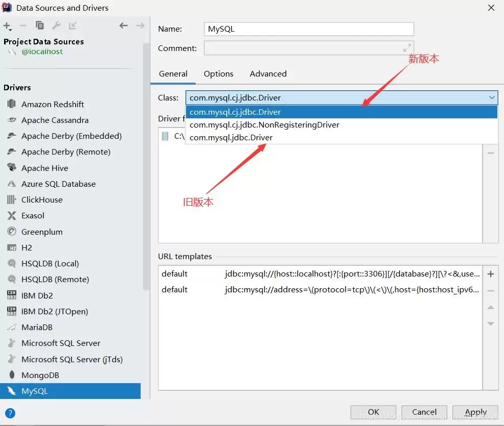Select Apache Derby (Embedded) driver
This screenshot has width=504, height=426.
tap(70, 136)
